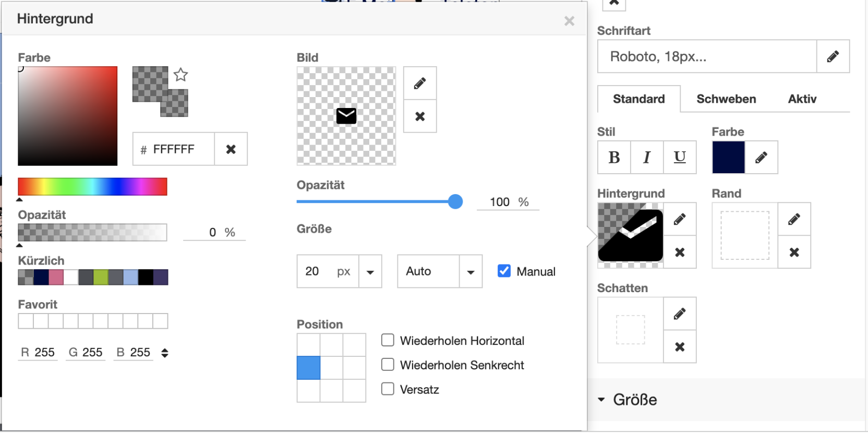Open the px unit dropdown
The image size is (868, 433).
(370, 272)
